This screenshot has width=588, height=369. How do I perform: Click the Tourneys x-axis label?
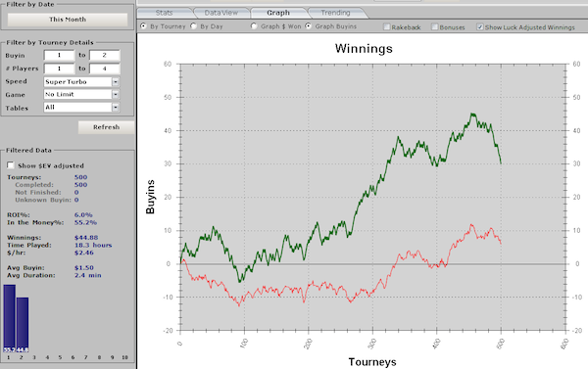click(372, 362)
